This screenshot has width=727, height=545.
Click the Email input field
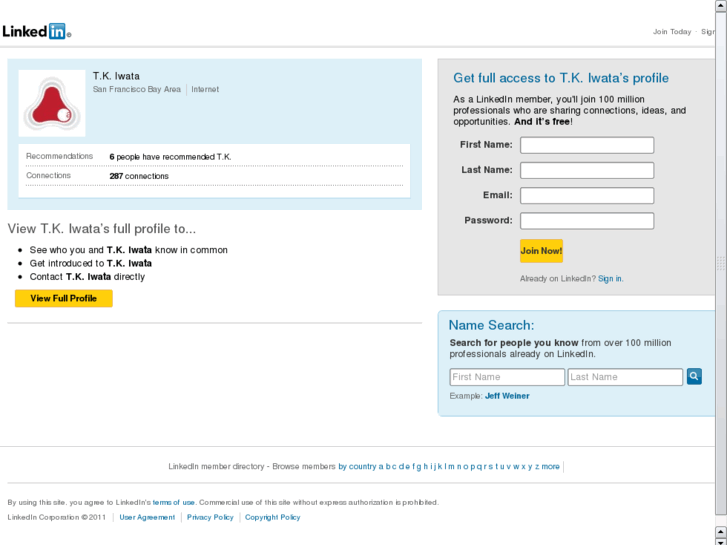tap(587, 195)
